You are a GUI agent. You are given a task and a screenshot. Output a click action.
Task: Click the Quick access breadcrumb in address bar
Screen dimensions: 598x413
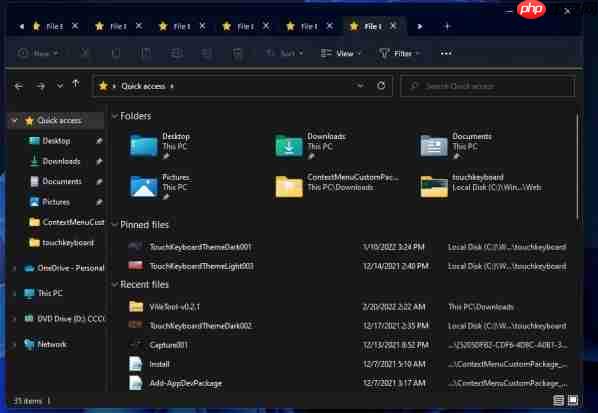pyautogui.click(x=143, y=86)
